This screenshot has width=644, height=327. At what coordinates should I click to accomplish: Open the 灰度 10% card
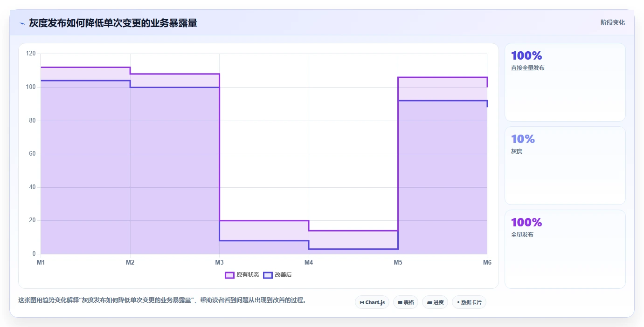(x=565, y=165)
